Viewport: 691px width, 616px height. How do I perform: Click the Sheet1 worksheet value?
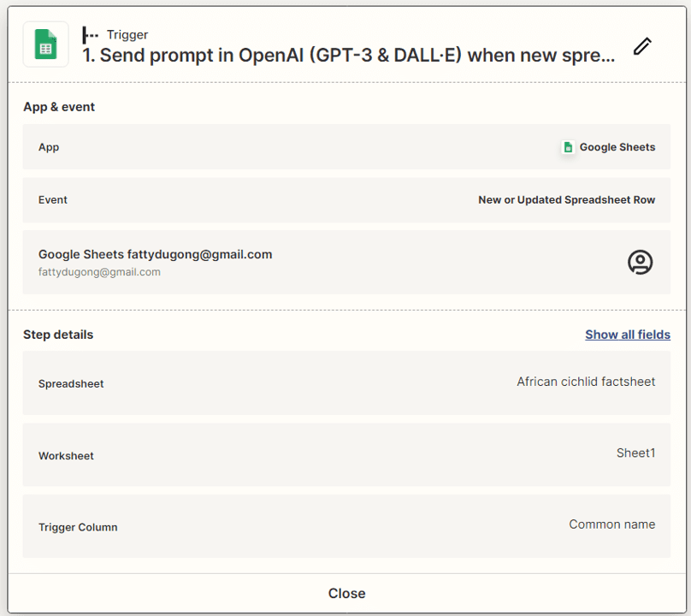[x=635, y=453]
